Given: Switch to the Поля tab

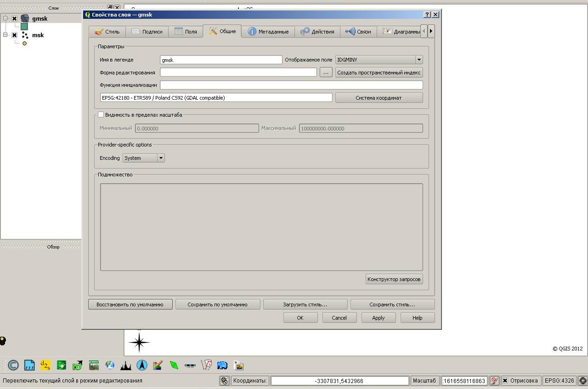Looking at the screenshot, I should (186, 32).
